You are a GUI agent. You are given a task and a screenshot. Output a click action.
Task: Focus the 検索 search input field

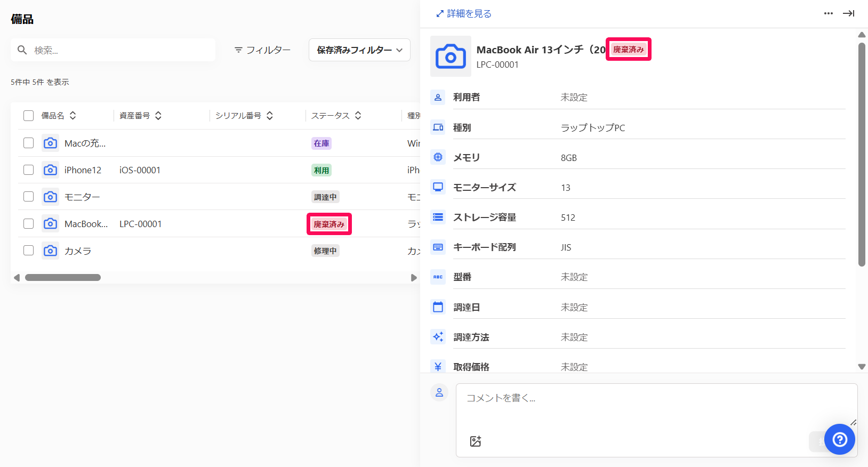tap(113, 50)
